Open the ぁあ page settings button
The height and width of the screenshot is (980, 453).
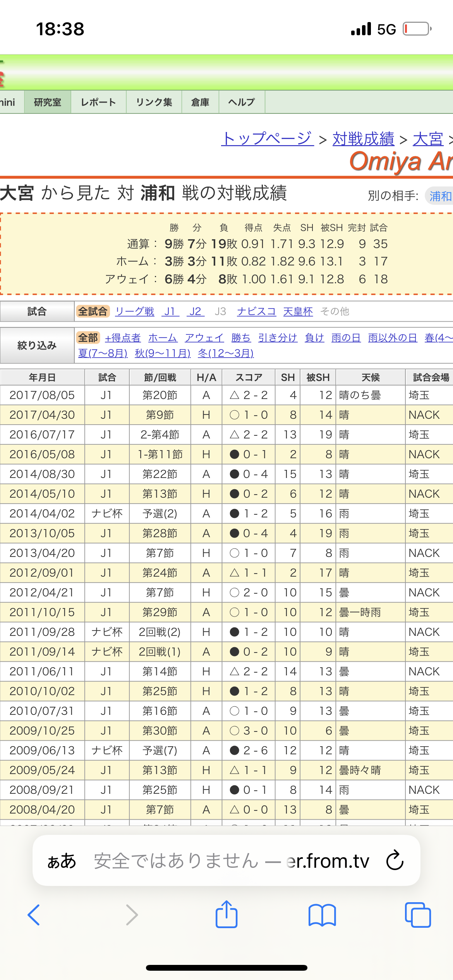(x=62, y=861)
